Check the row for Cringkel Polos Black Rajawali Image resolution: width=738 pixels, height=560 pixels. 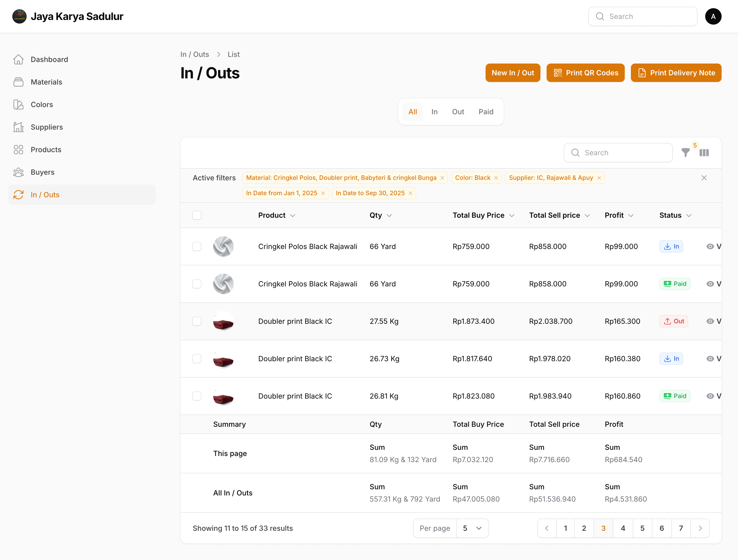pos(197,246)
